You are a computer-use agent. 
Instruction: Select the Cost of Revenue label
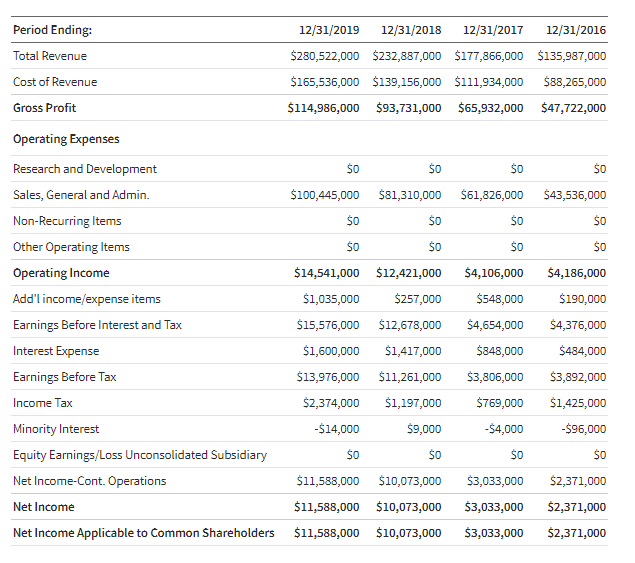tap(55, 82)
